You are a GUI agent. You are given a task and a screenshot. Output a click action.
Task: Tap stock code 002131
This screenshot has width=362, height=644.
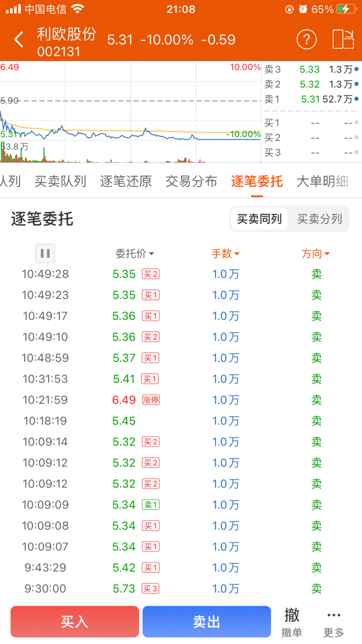tap(59, 51)
